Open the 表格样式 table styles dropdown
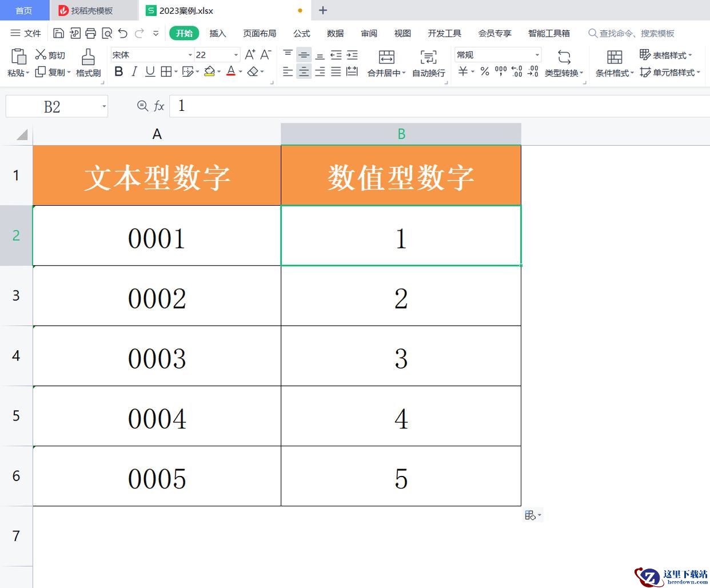 [666, 55]
